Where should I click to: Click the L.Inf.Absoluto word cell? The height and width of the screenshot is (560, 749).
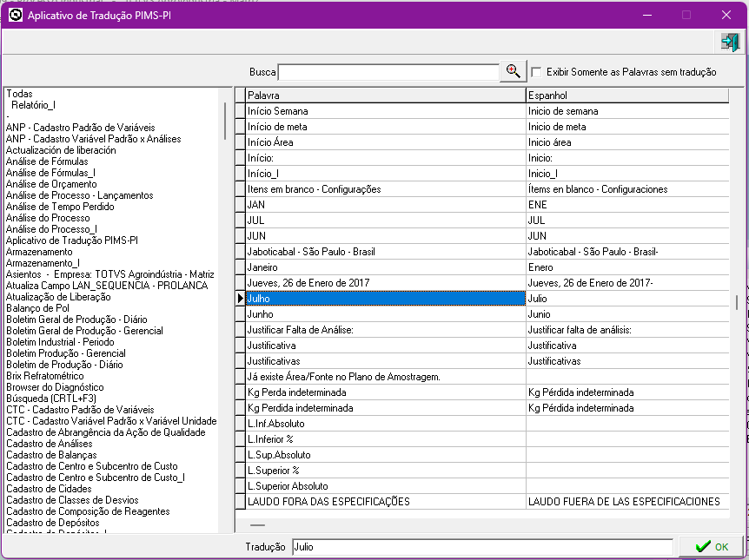pyautogui.click(x=386, y=424)
